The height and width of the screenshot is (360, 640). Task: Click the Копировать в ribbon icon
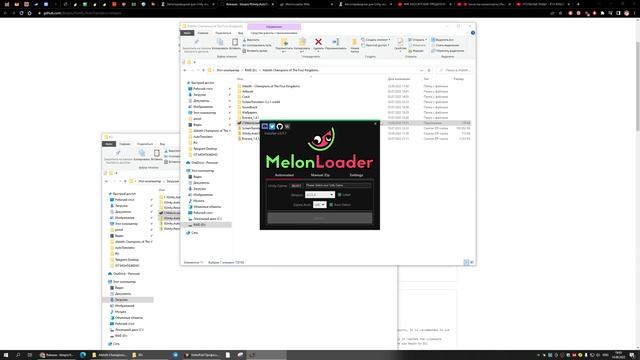point(302,45)
